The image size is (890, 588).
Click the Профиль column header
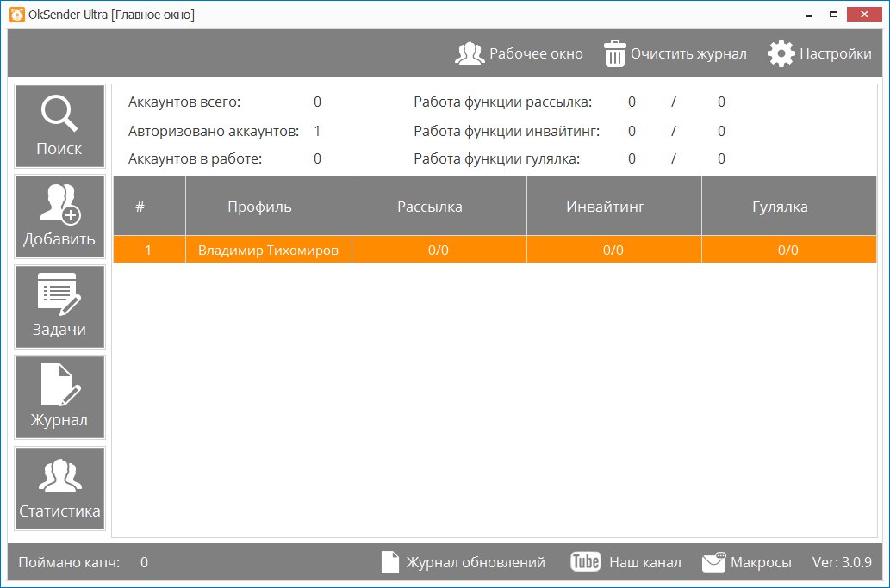point(259,207)
